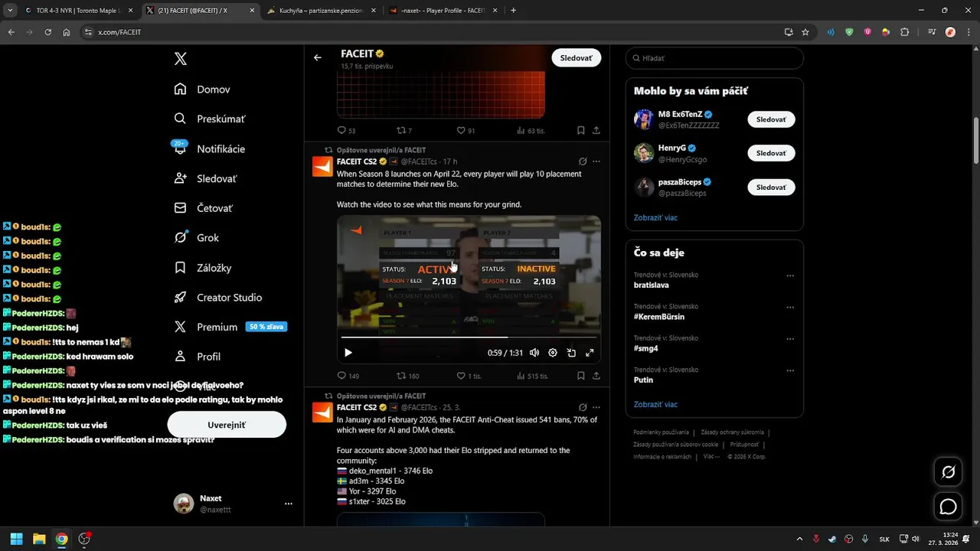Image resolution: width=980 pixels, height=551 pixels.
Task: Click Grok explain icon on 17 h post
Action: point(583,161)
